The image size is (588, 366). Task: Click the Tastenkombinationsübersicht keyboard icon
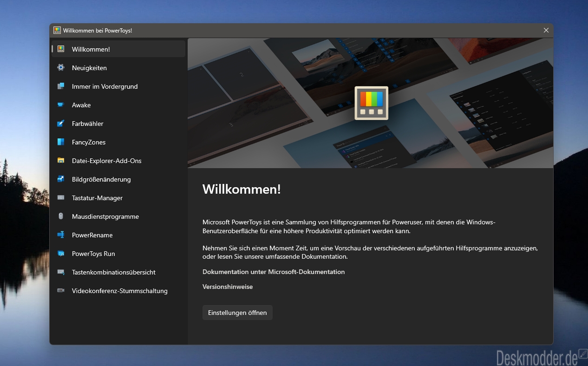pos(61,272)
